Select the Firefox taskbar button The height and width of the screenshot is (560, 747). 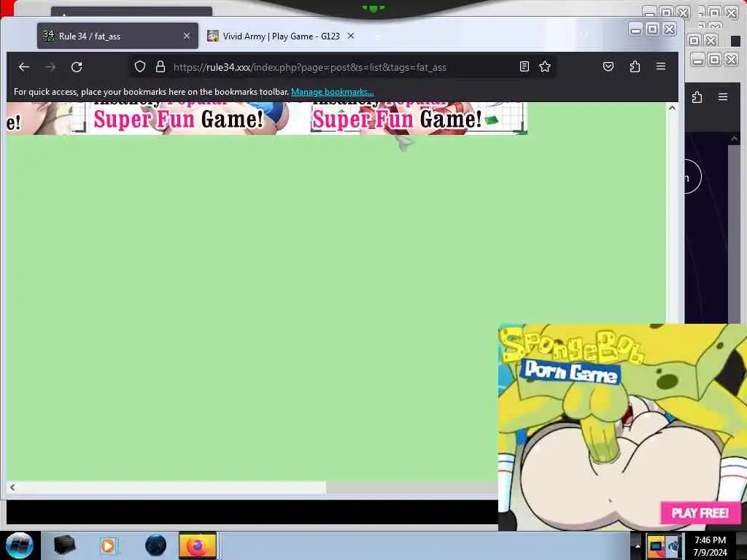198,545
